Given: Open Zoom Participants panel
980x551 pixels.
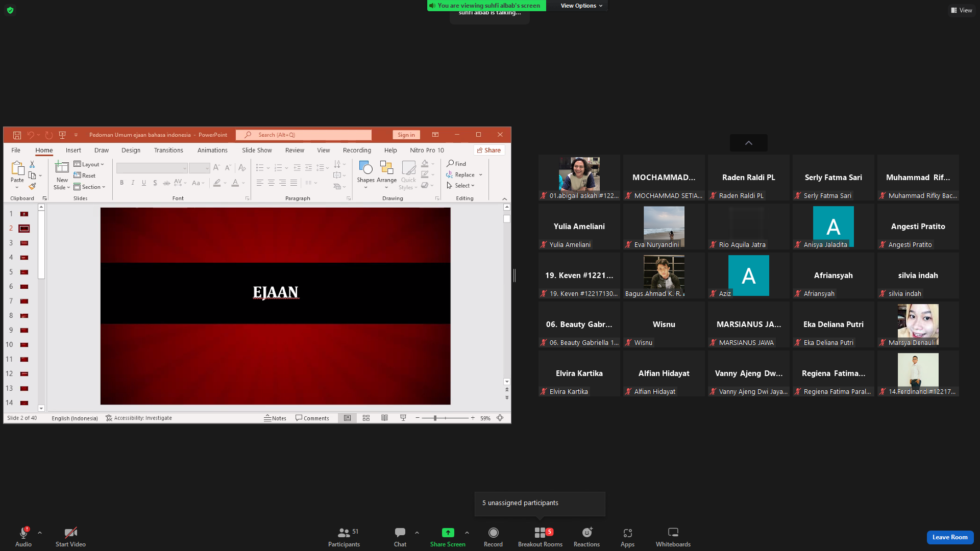Looking at the screenshot, I should pyautogui.click(x=344, y=537).
